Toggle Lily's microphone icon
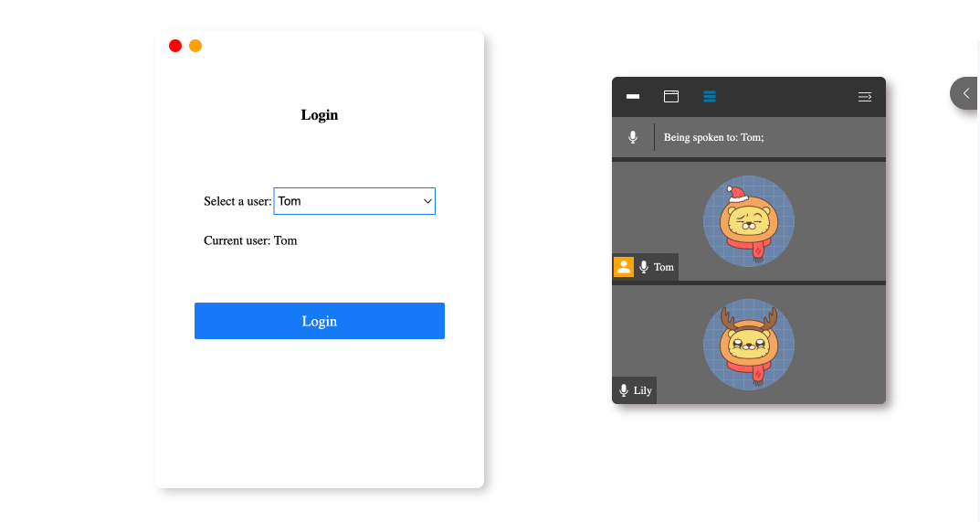Viewport: 980px width, 522px height. point(624,390)
